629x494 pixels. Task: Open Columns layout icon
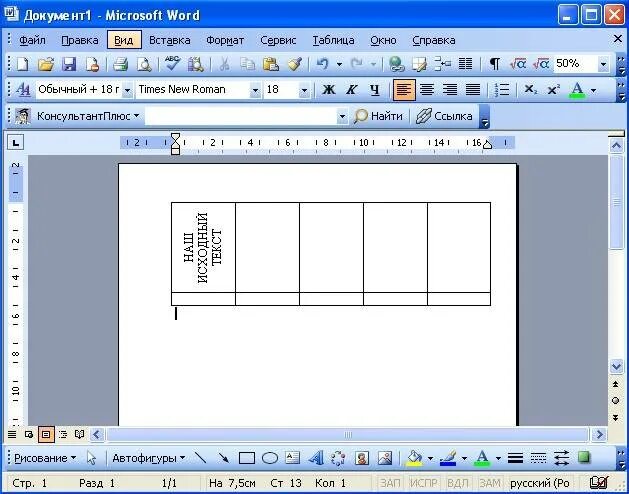click(465, 64)
